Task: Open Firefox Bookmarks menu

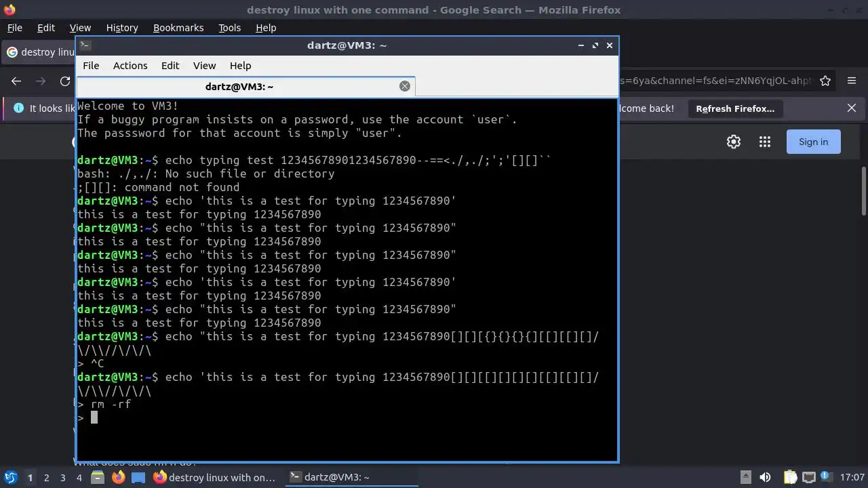Action: point(178,28)
